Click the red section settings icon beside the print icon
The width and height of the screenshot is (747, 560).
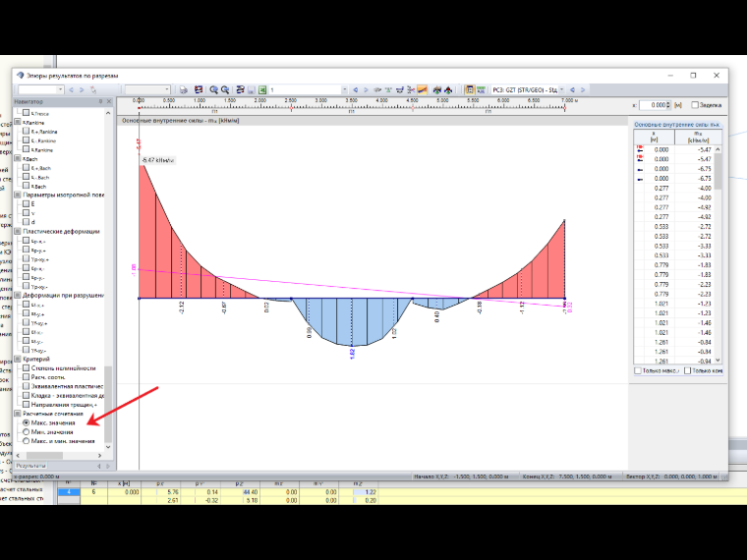coord(199,90)
